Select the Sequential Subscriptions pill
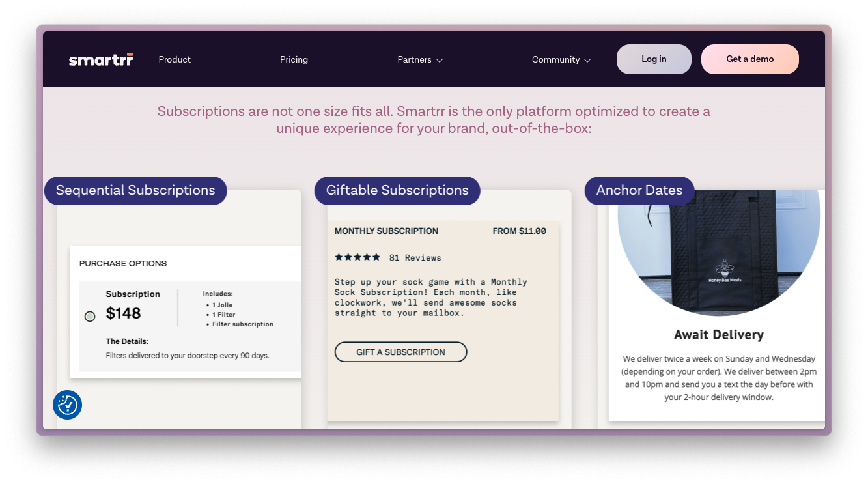The image size is (868, 484). [x=135, y=190]
